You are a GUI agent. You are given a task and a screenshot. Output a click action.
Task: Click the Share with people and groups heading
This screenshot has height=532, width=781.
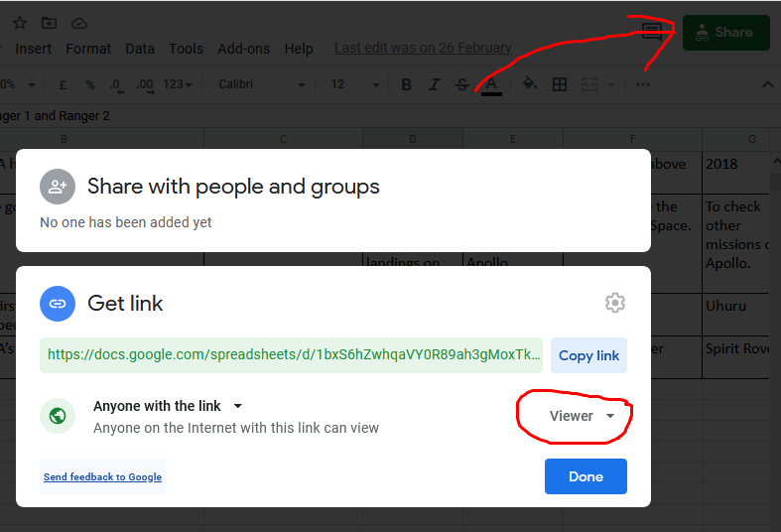[233, 187]
